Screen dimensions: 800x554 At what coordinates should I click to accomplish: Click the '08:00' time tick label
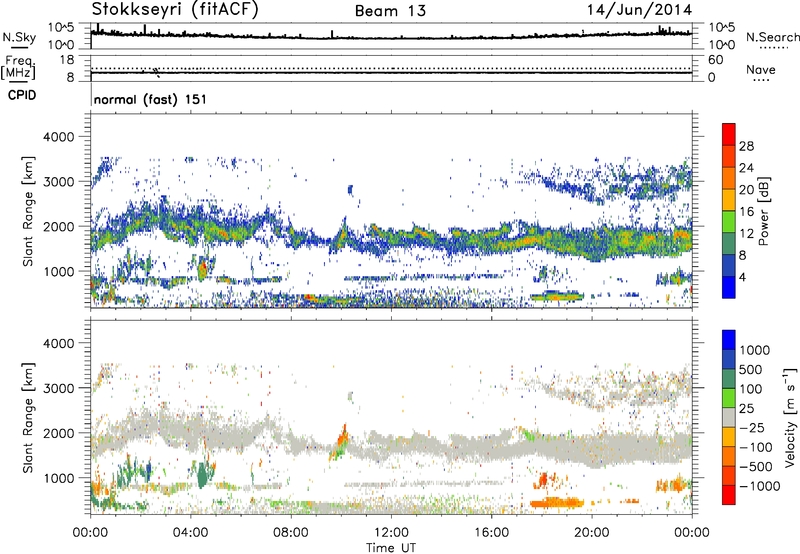click(290, 533)
